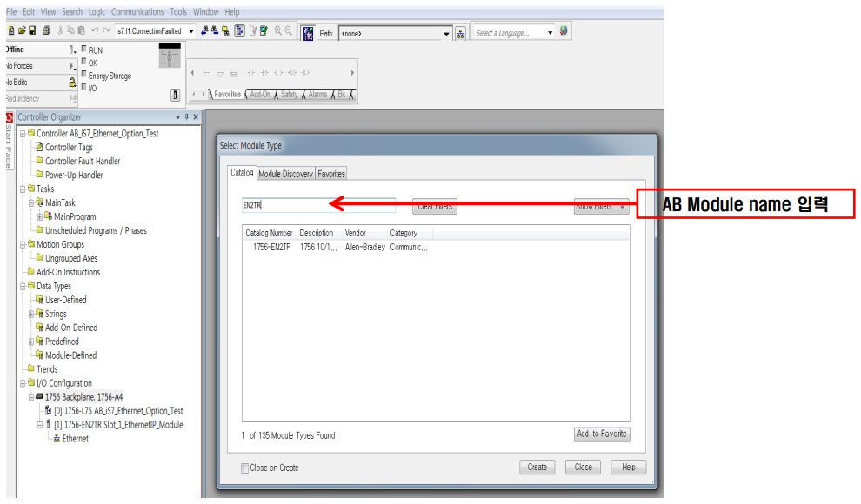Add 1756-EN2TR to Favorites
This screenshot has height=504, width=861.
[x=602, y=434]
